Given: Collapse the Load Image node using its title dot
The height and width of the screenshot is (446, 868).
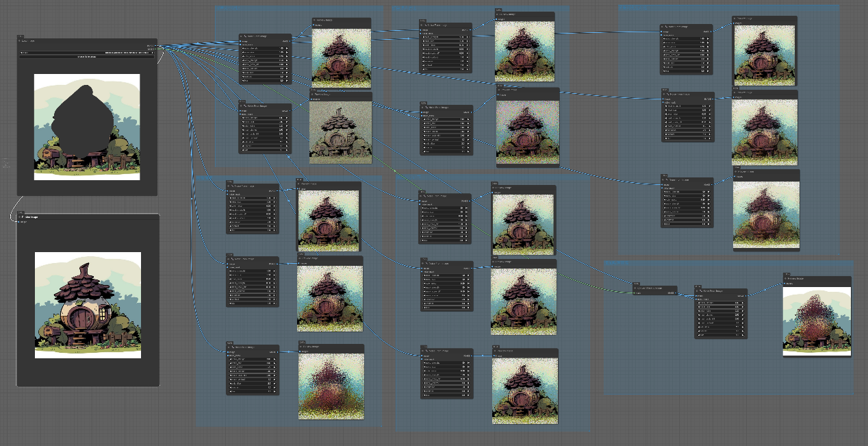Looking at the screenshot, I should tap(21, 41).
